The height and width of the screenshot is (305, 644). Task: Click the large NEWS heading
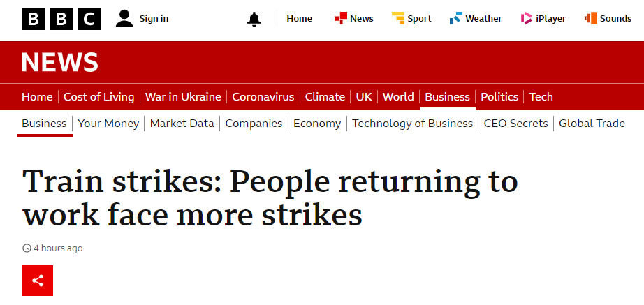tap(60, 62)
